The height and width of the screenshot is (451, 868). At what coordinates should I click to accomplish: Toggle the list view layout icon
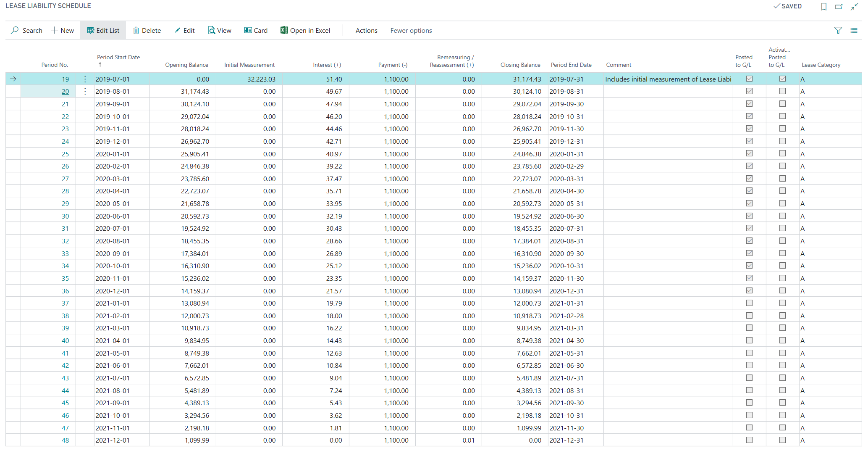(x=854, y=30)
